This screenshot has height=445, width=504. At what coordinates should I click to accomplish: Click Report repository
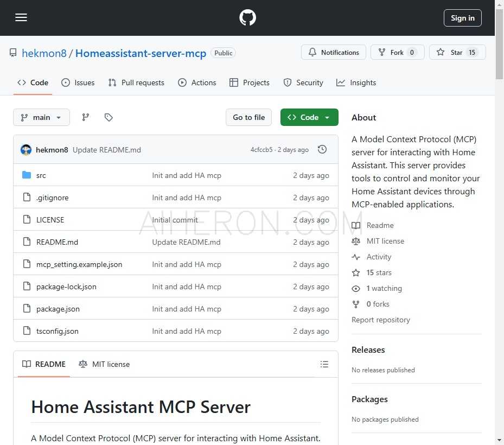381,320
